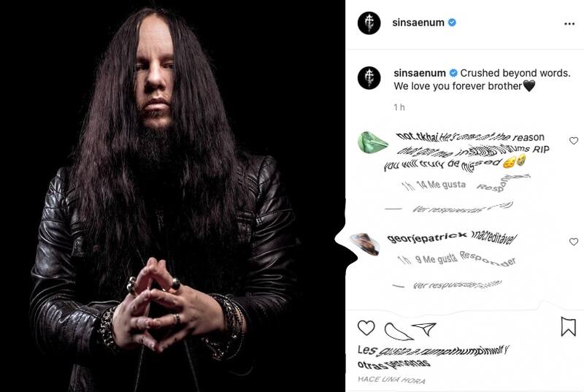Open comments with the speech bubble icon
The image size is (584, 392).
(397, 331)
